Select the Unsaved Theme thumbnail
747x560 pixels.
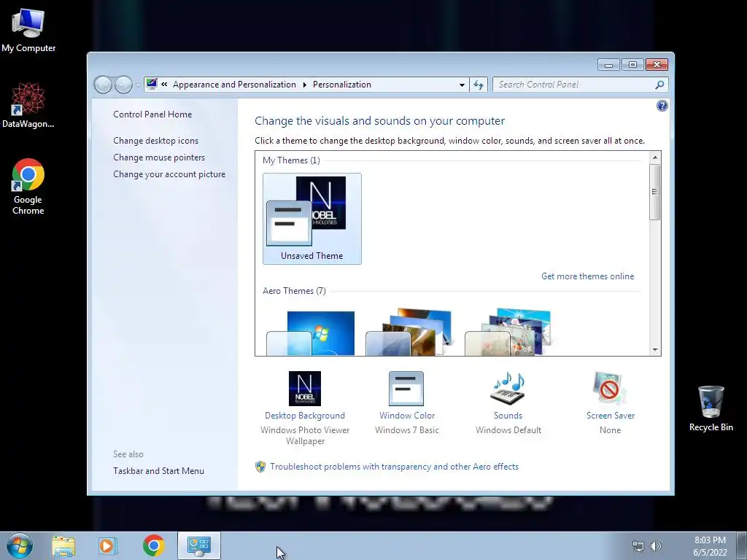(x=312, y=219)
